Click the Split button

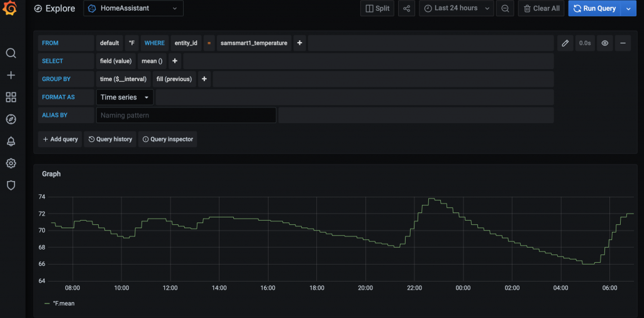pyautogui.click(x=377, y=8)
